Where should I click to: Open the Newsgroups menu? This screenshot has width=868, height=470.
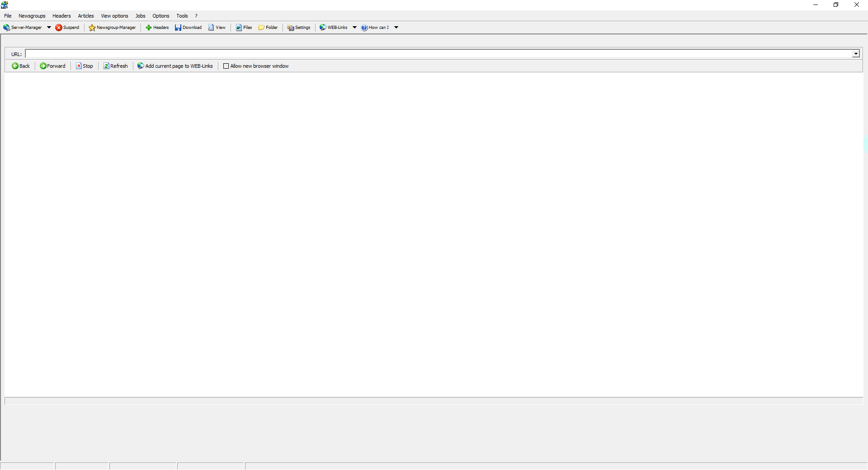coord(32,16)
